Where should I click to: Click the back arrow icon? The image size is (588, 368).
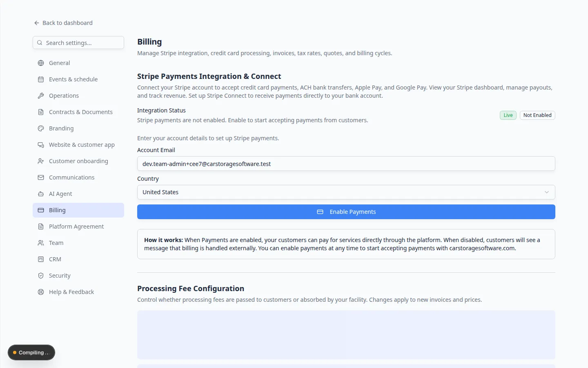[x=37, y=23]
